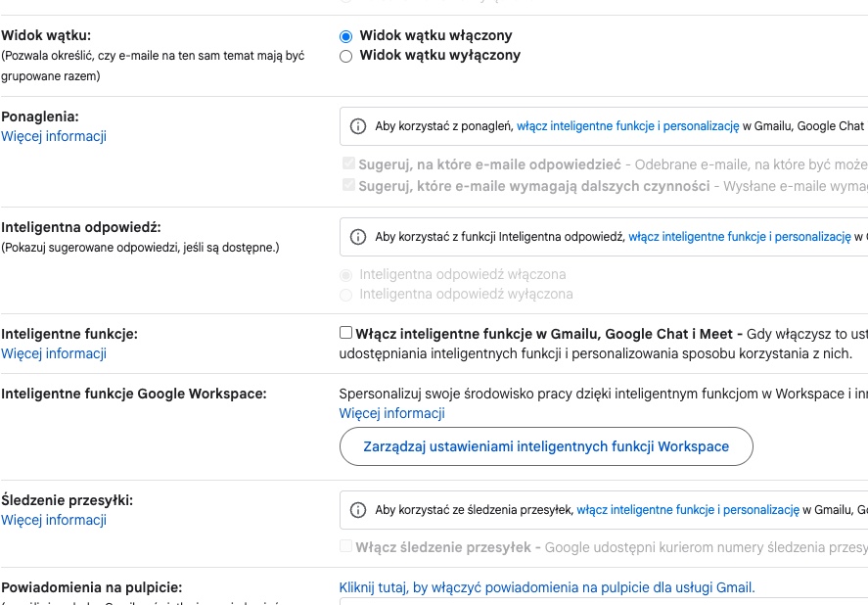
Task: Open 'Więcej informacji' under Inteligentne funkcje heading
Action: [x=54, y=353]
